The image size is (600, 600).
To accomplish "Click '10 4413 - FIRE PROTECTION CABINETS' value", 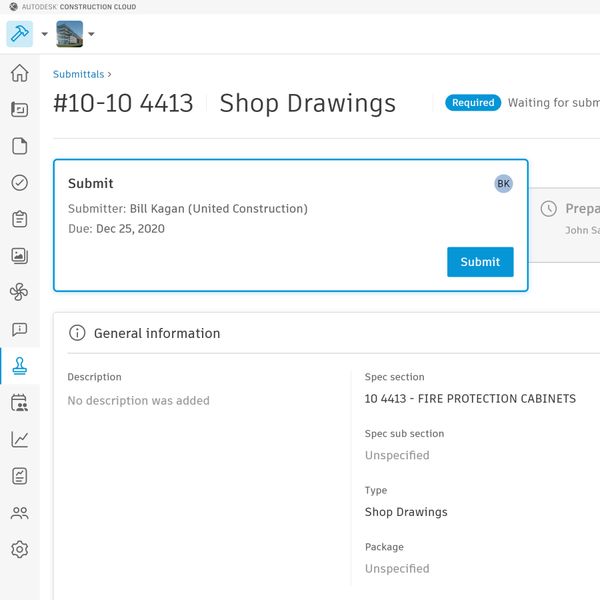I will pos(470,399).
